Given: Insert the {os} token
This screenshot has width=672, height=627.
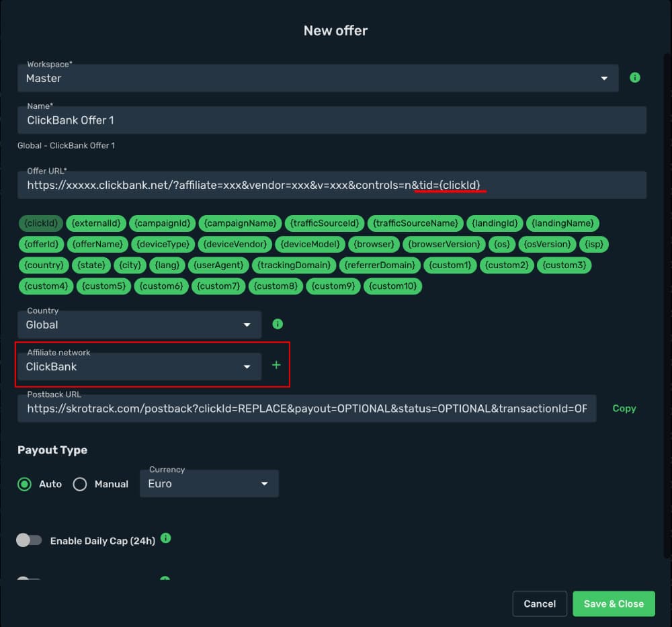Looking at the screenshot, I should [x=502, y=245].
